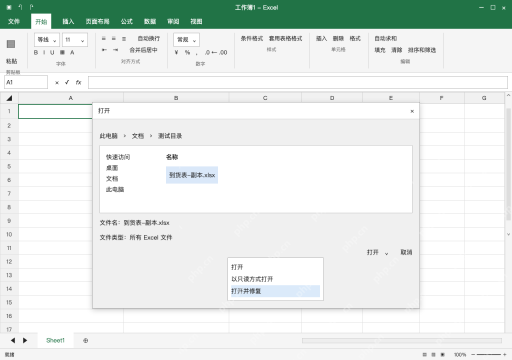Align text left icon in ribbon
512x360 pixels.
coord(104,39)
